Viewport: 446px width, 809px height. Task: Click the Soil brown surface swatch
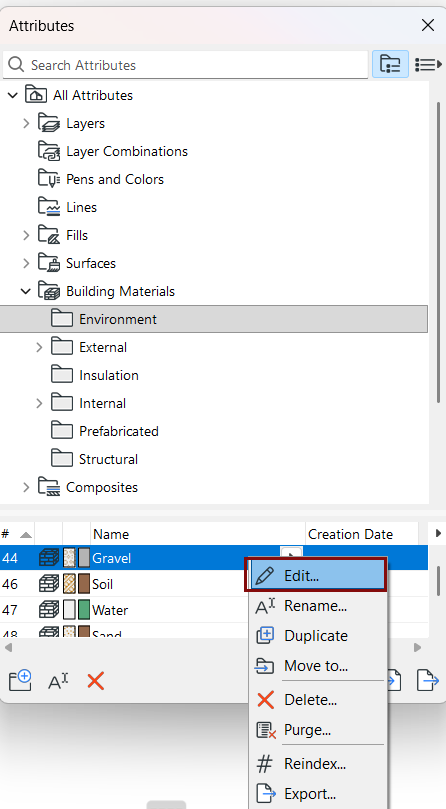coord(84,584)
